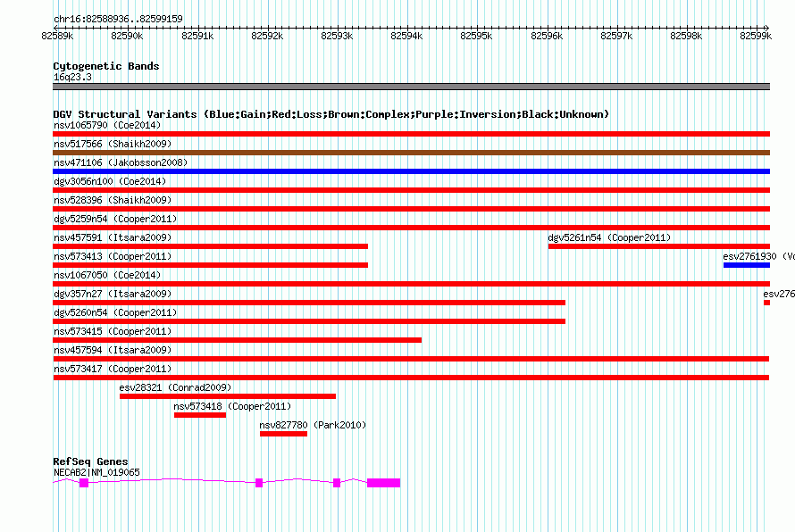Click the red bar under dgv5261n54 (Cooper2011)
This screenshot has height=532, width=795.
coord(659,246)
